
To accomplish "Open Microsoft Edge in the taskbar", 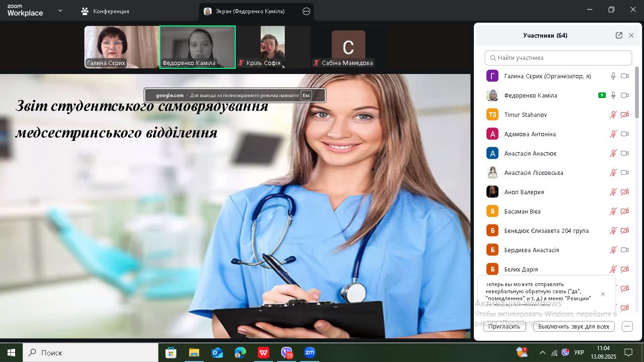I will 240,353.
